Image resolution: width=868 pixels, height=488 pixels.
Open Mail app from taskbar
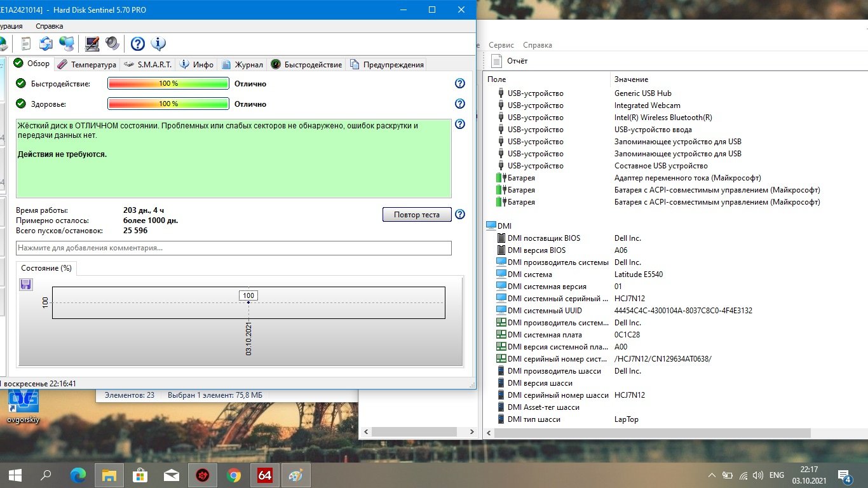[x=171, y=475]
